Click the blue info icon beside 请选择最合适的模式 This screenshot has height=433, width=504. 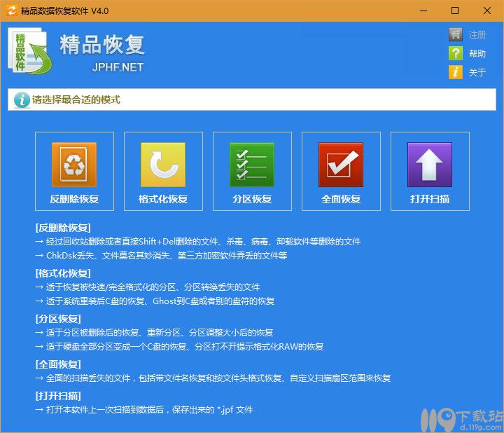pos(22,99)
